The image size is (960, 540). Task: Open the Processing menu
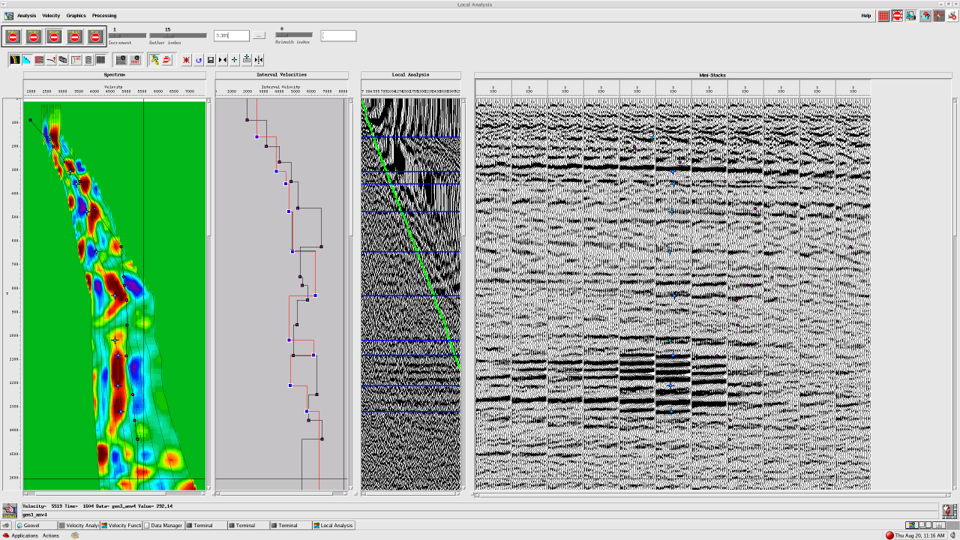pyautogui.click(x=104, y=16)
